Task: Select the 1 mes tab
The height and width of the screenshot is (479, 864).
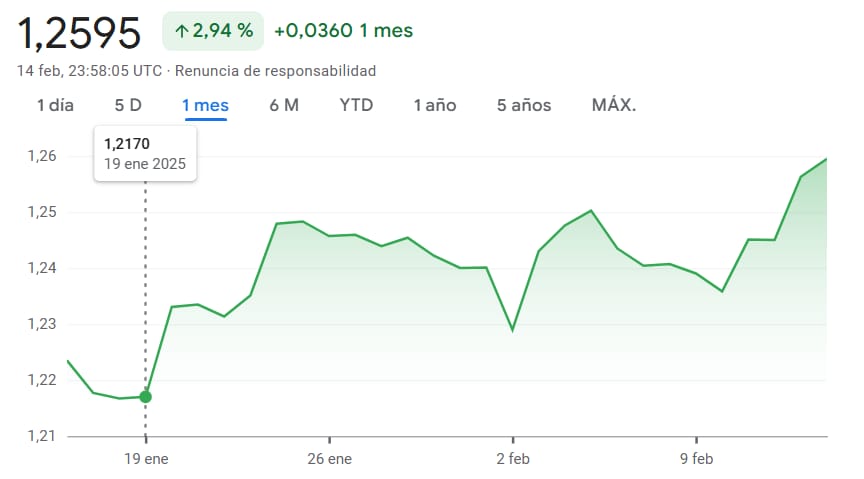Action: click(x=206, y=105)
